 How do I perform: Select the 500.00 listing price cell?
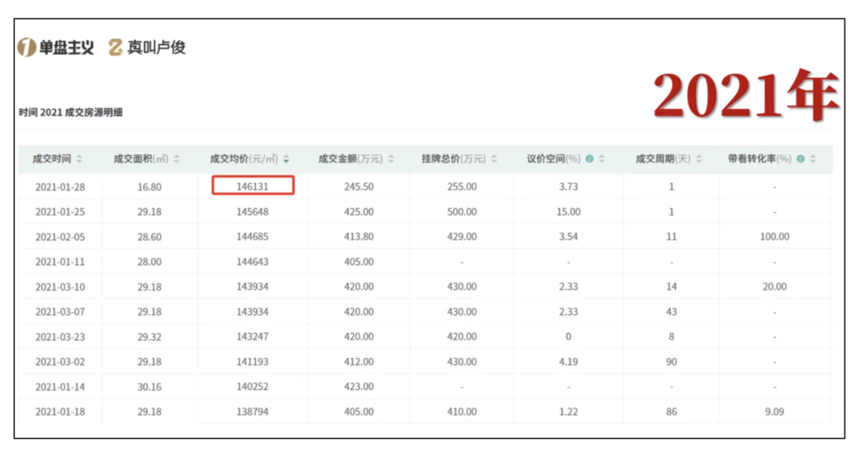point(461,212)
